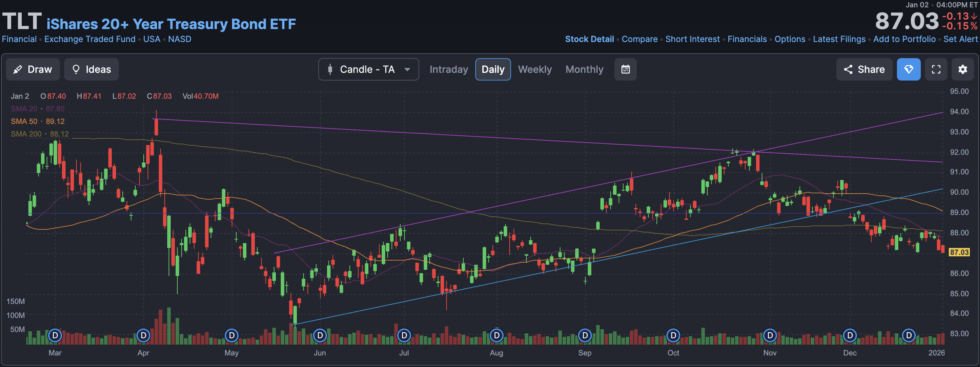Screen dimensions: 980x367
Task: Open the date range calendar icon
Action: point(625,69)
